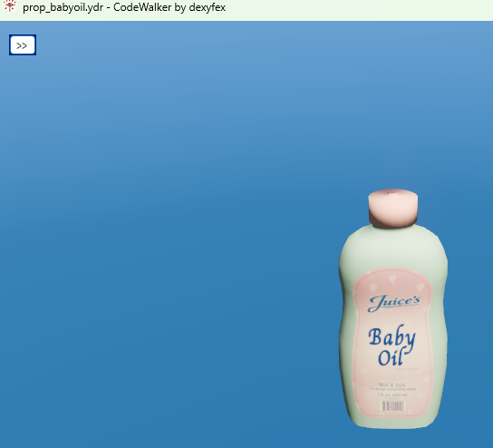The width and height of the screenshot is (493, 448).
Task: Expand the tools panel with the >> button
Action: tap(23, 45)
